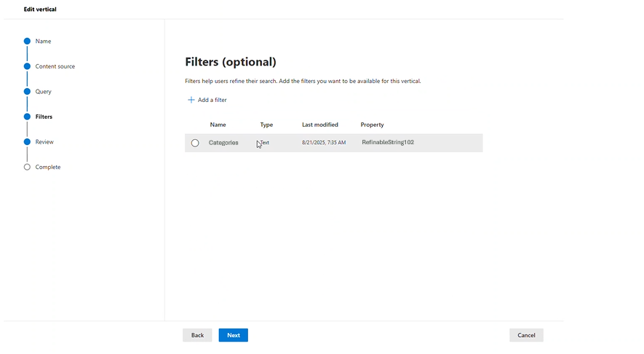Image resolution: width=644 pixels, height=354 pixels.
Task: Sort by the Name column header
Action: pyautogui.click(x=218, y=125)
